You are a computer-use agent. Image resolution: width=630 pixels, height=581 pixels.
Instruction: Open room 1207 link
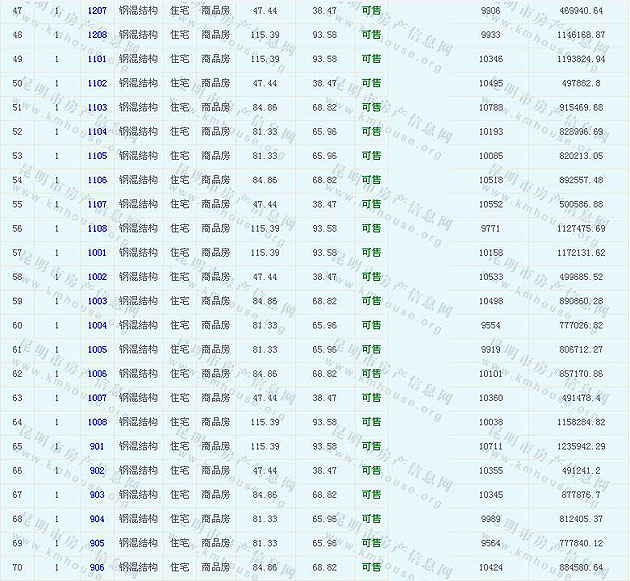click(x=97, y=10)
